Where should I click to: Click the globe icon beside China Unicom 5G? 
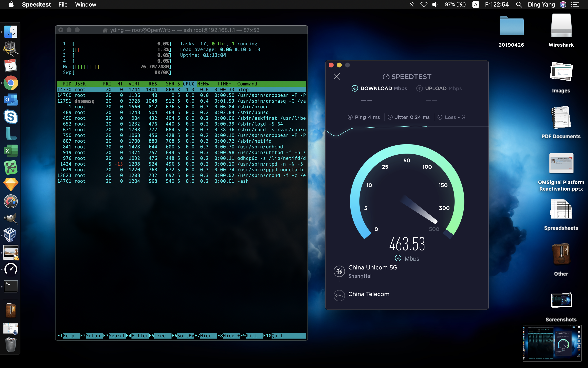click(339, 271)
